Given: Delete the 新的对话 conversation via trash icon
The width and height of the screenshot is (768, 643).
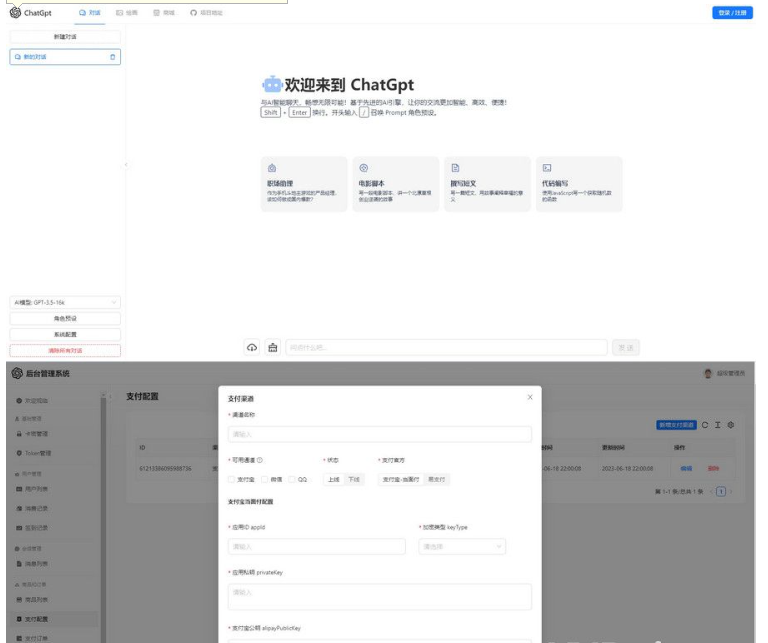Looking at the screenshot, I should pyautogui.click(x=113, y=57).
